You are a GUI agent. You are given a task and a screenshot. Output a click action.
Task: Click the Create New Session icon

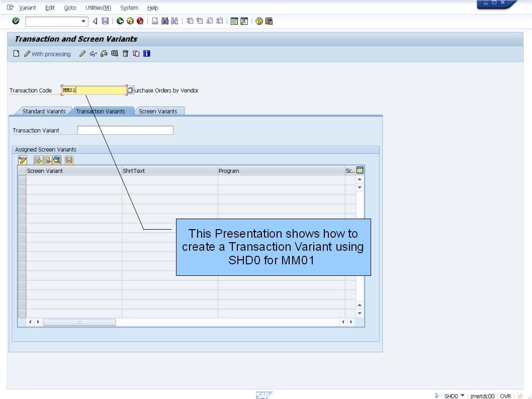coord(234,21)
